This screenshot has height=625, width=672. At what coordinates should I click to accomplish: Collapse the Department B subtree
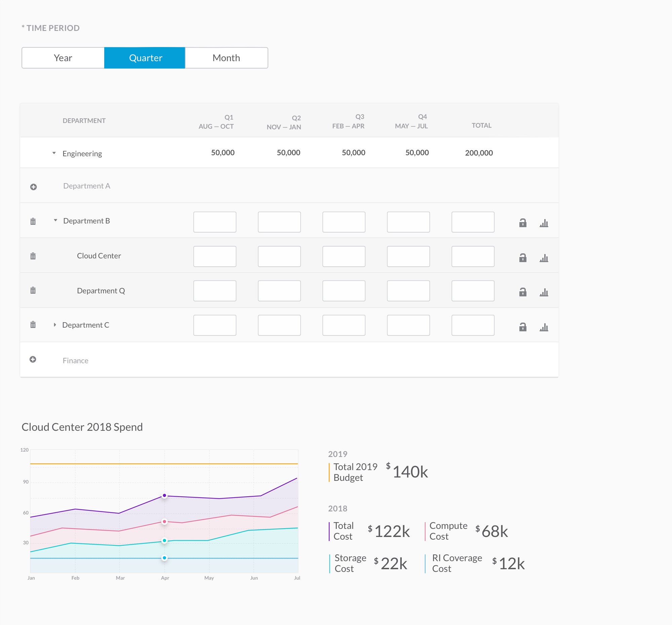click(x=55, y=220)
